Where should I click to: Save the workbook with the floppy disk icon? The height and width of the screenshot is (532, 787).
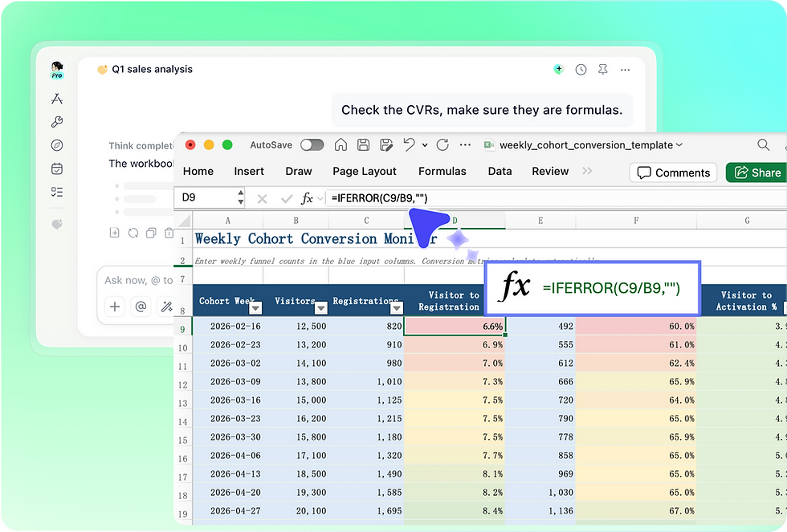(363, 145)
